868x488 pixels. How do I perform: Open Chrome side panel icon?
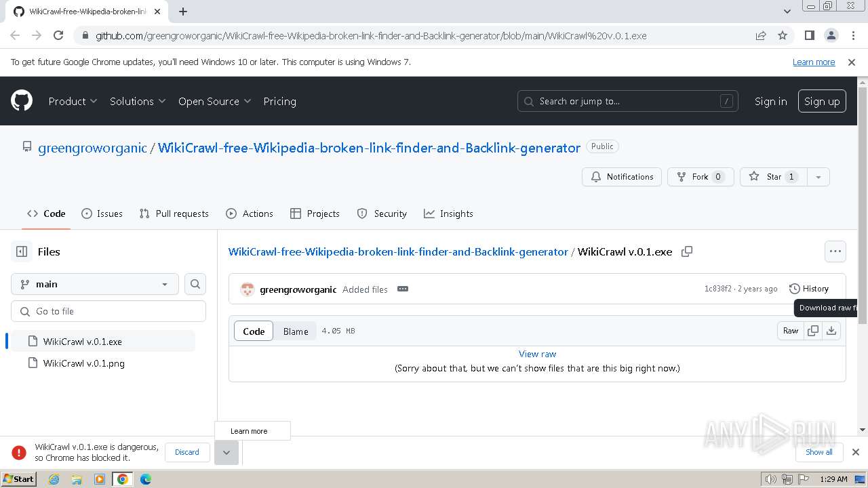[x=810, y=35]
